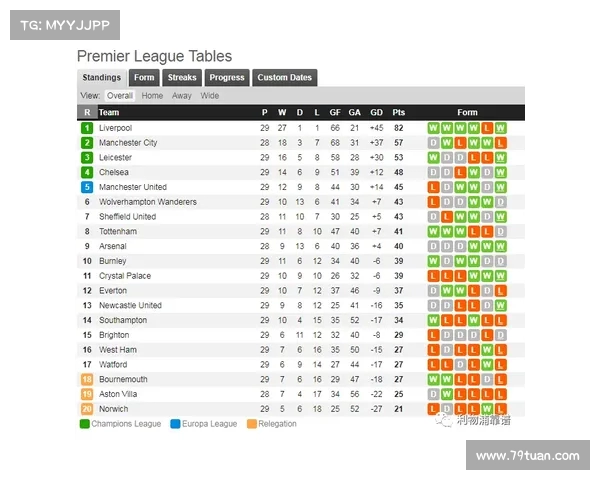600x480 pixels.
Task: Click Bournemouth's orange rank 18 badge
Action: point(87,380)
